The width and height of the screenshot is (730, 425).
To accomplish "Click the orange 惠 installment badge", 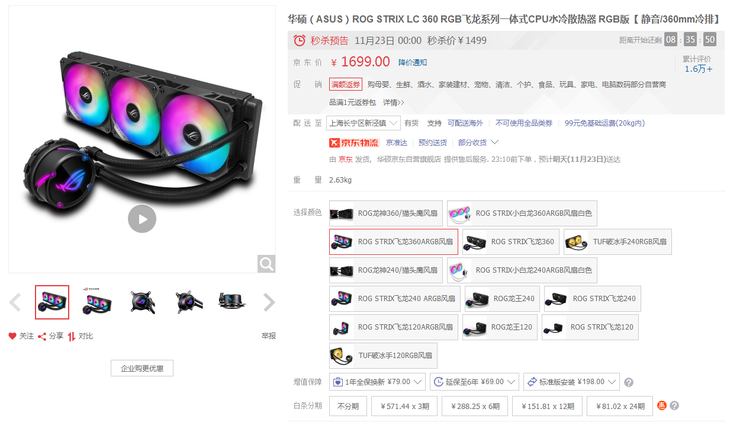I will pyautogui.click(x=662, y=405).
